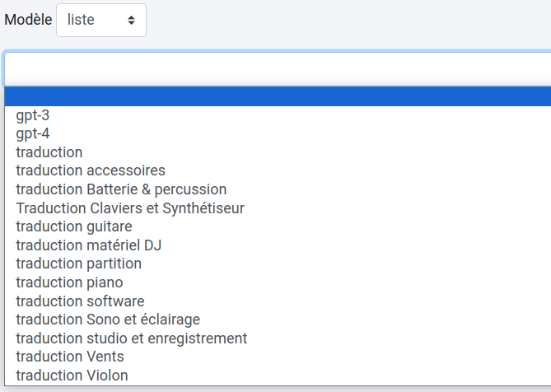The image size is (551, 392).
Task: Select the "traduction guitare" option
Action: point(74,226)
